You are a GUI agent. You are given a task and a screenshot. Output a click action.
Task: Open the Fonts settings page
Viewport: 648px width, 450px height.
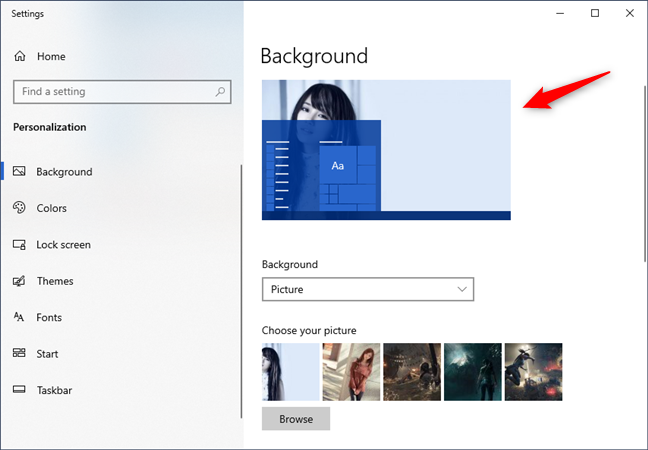click(x=49, y=317)
